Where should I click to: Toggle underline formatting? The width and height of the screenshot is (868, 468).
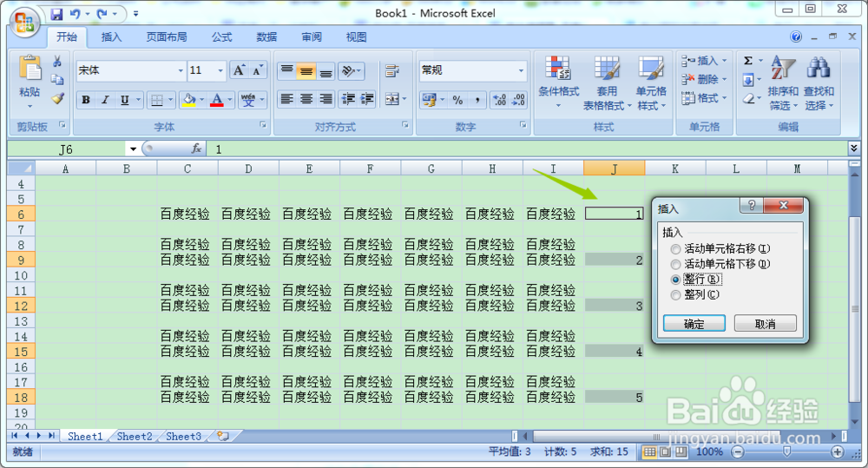coord(124,100)
